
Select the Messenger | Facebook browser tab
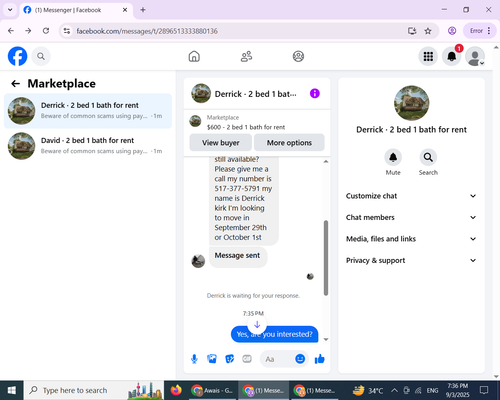[76, 10]
